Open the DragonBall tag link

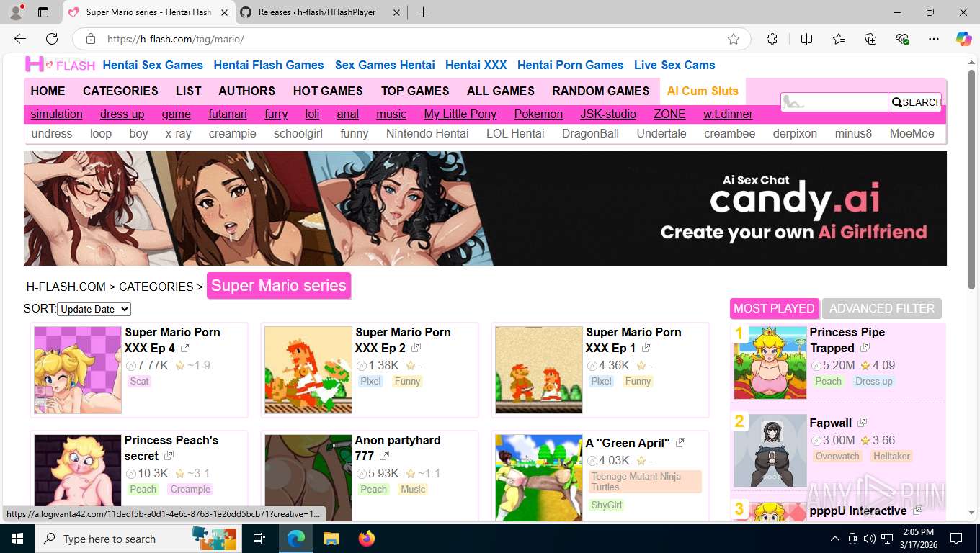tap(590, 133)
